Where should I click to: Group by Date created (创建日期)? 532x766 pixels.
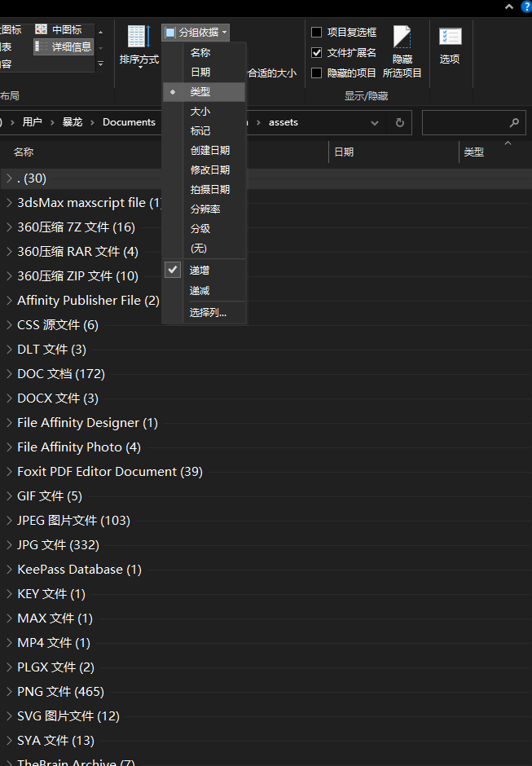pos(204,151)
